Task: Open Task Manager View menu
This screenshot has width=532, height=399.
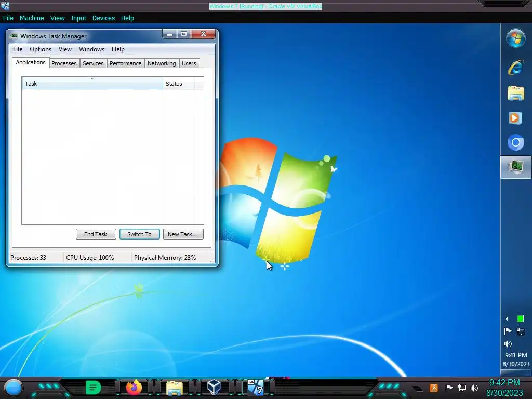Action: pos(65,49)
